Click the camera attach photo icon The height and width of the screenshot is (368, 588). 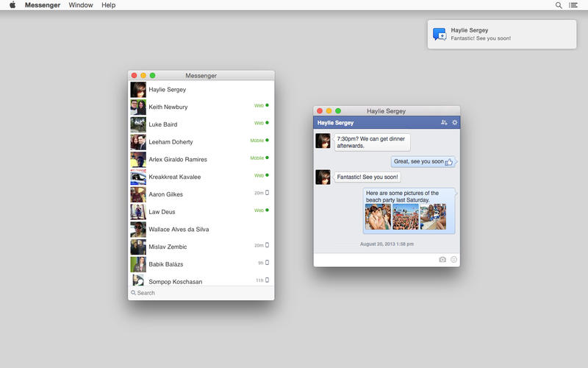click(442, 260)
